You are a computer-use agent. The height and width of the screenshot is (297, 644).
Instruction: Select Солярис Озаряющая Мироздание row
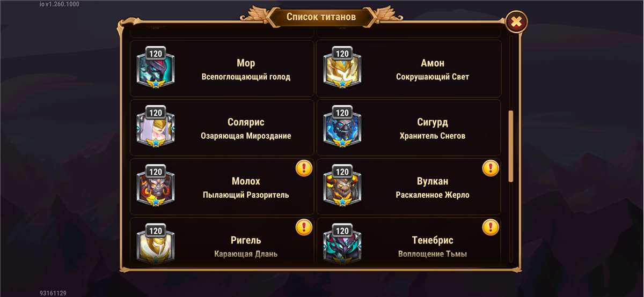[222, 128]
